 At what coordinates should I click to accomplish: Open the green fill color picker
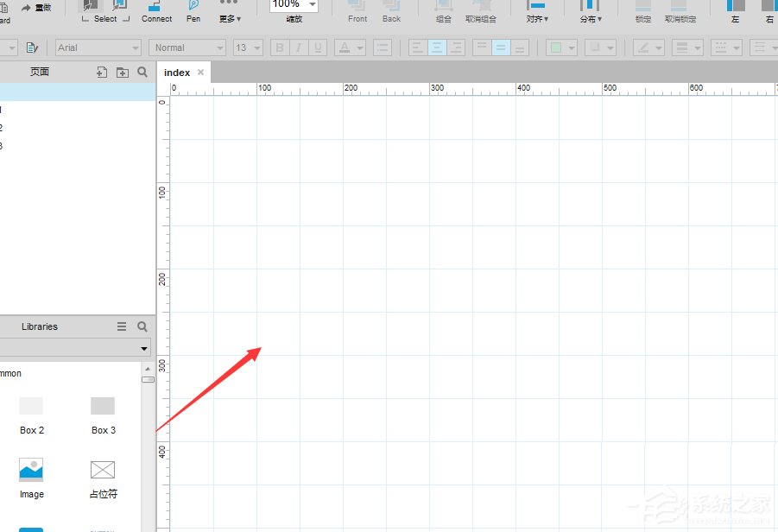[561, 47]
